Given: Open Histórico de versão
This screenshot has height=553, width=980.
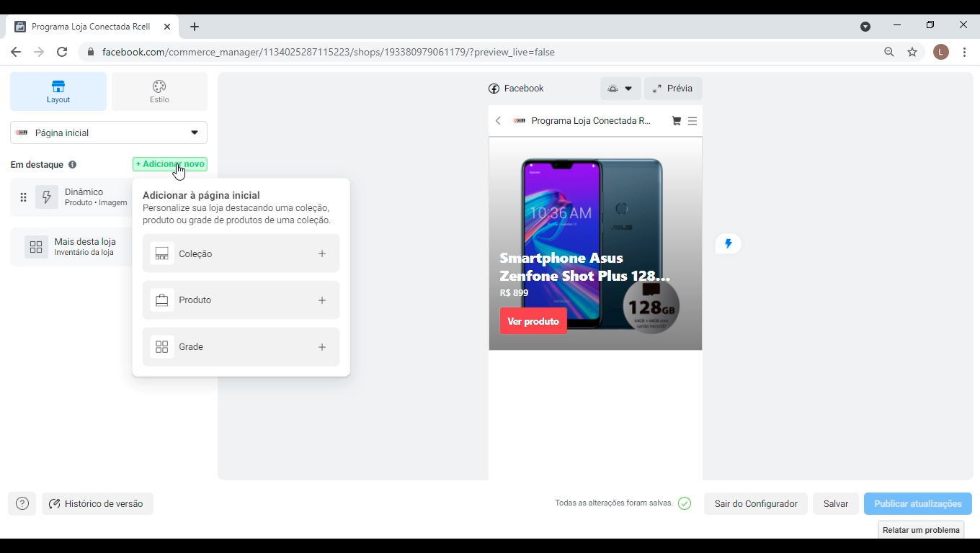Looking at the screenshot, I should point(97,503).
